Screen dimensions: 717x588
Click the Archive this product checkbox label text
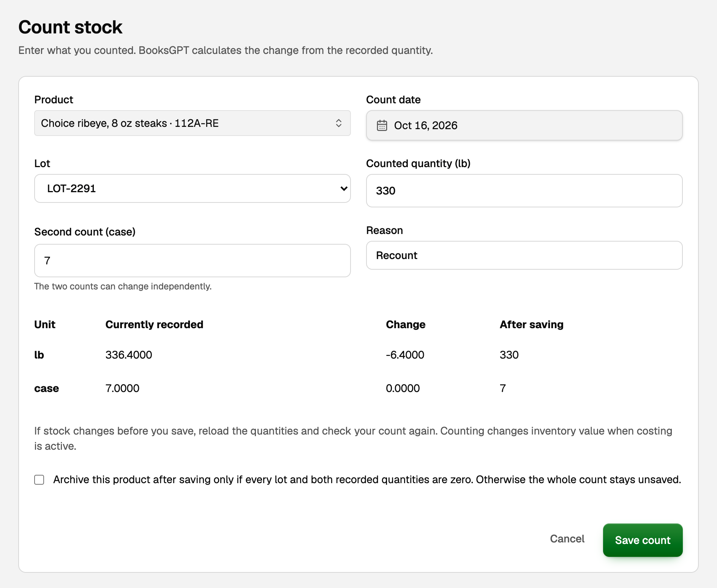coord(367,480)
